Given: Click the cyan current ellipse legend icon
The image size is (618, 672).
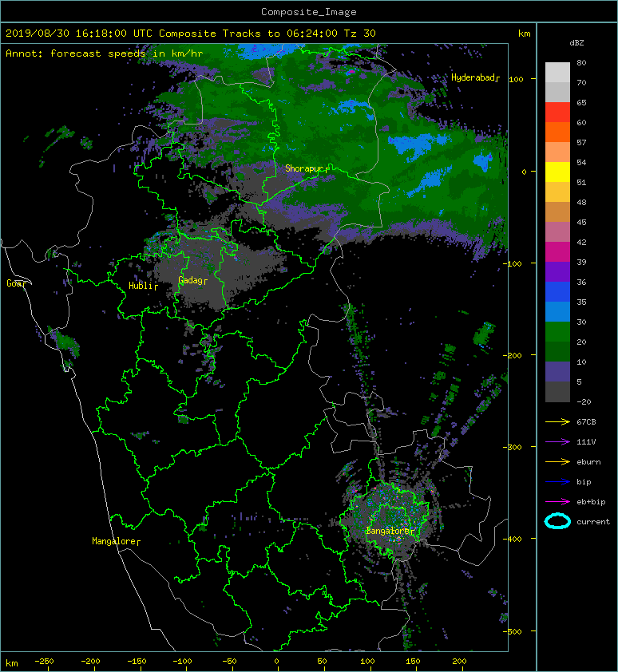Looking at the screenshot, I should tap(557, 521).
